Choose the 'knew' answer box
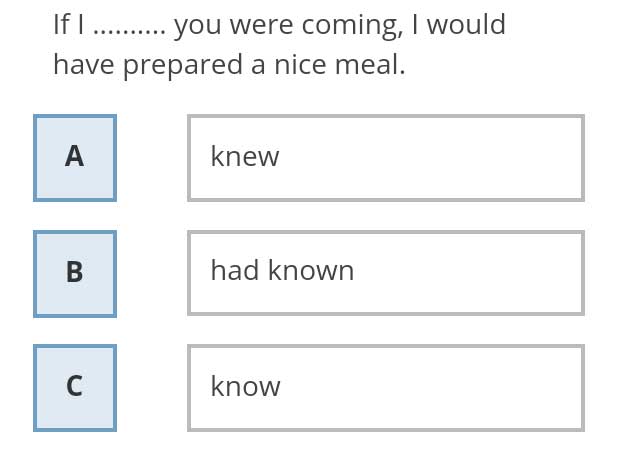The image size is (621, 454). [x=386, y=158]
